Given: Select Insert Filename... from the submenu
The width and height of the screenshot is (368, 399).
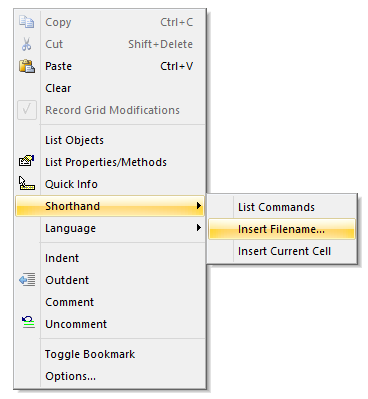Looking at the screenshot, I should [282, 229].
